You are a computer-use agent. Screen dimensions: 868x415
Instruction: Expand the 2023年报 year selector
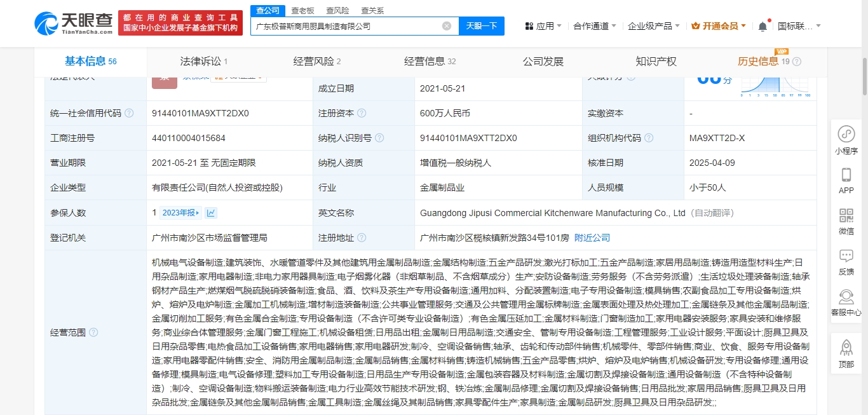tap(181, 213)
